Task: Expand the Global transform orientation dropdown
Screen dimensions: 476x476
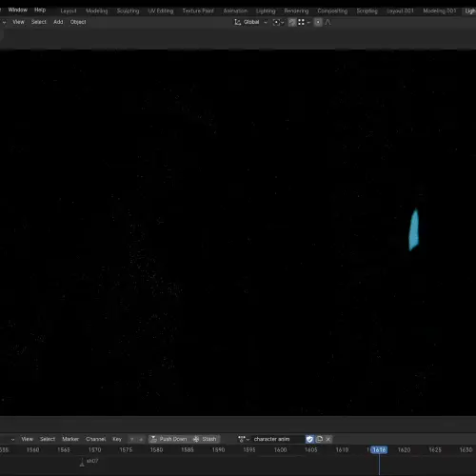Action: point(251,22)
